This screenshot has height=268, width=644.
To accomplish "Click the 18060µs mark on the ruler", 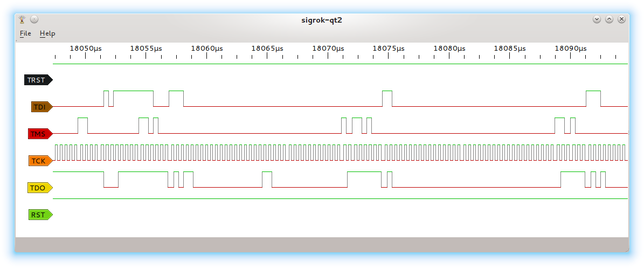I will tap(207, 49).
